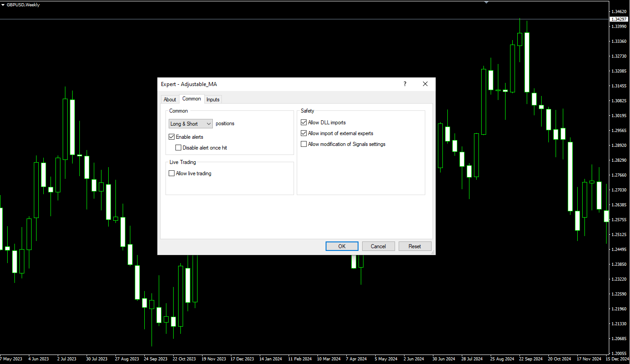Click the Cancel button

click(x=378, y=246)
